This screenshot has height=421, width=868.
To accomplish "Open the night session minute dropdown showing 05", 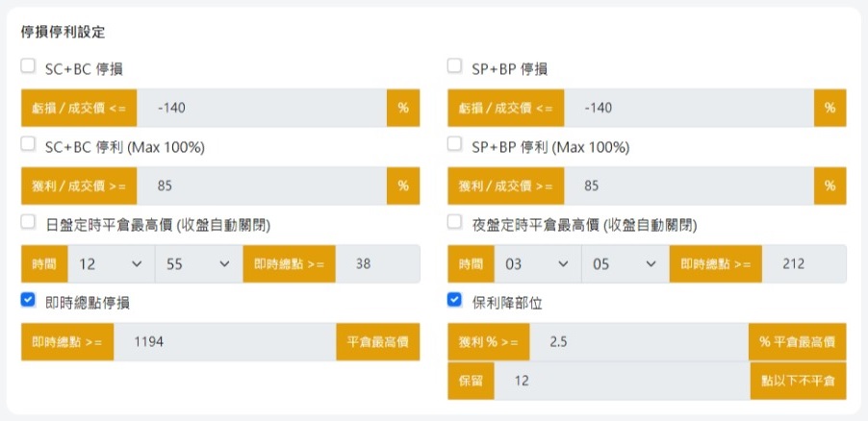I will tap(625, 264).
